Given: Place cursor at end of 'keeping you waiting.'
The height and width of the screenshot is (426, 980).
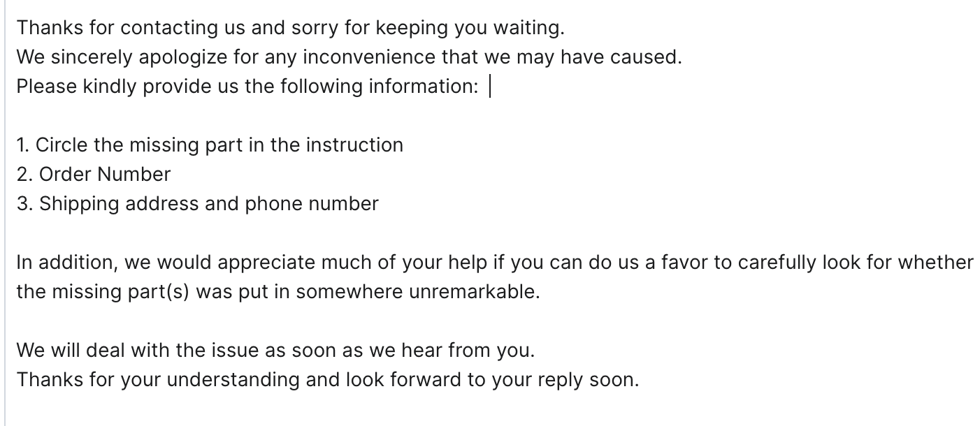Looking at the screenshot, I should 565,28.
